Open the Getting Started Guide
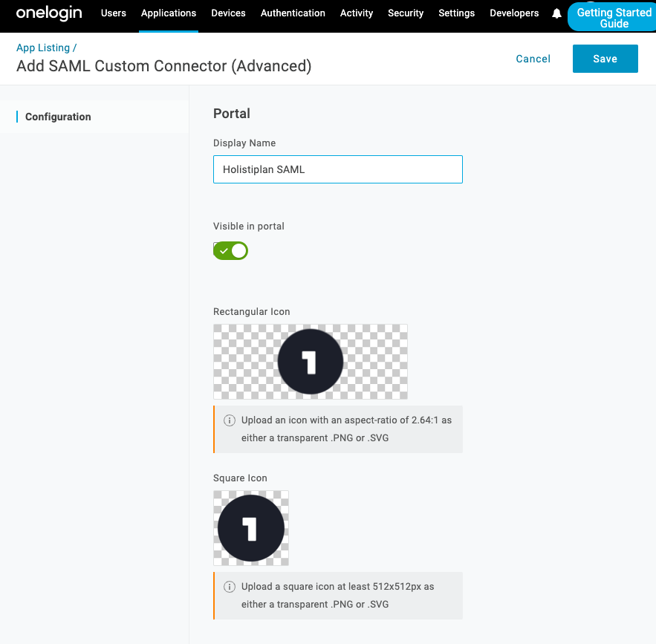The image size is (656, 644). 613,18
